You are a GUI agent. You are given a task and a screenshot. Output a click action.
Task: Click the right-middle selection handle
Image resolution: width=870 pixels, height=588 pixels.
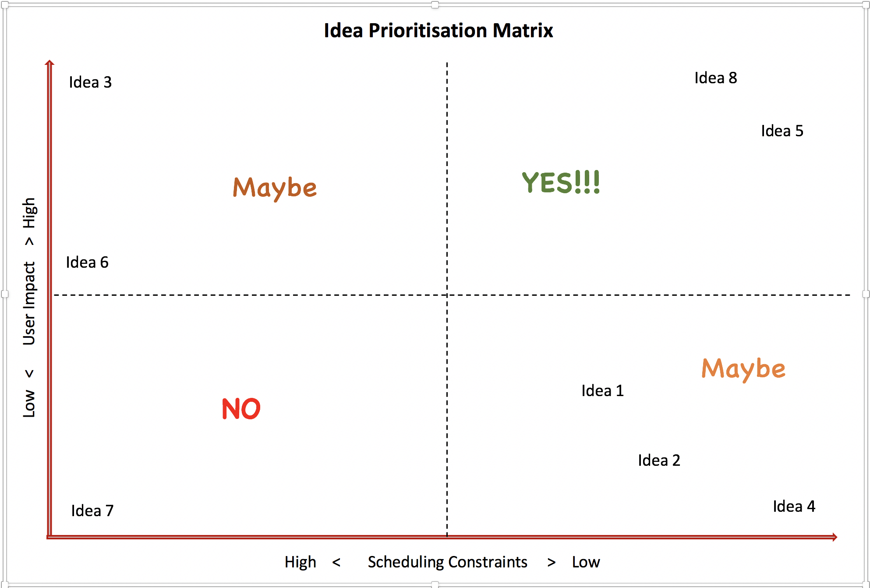point(866,294)
